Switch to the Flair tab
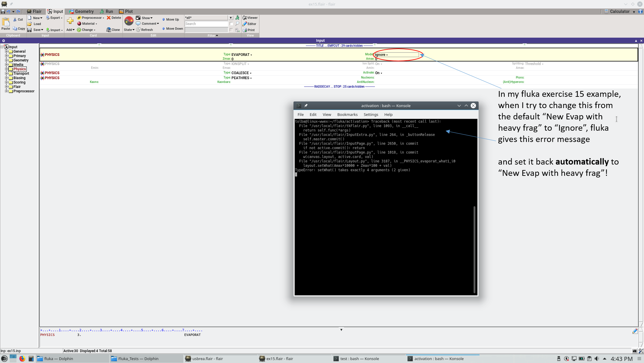Viewport: 644px width, 363px height. (x=34, y=11)
